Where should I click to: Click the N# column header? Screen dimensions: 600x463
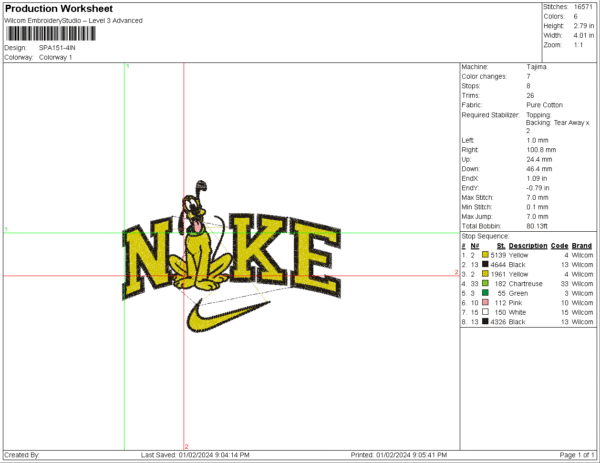475,246
